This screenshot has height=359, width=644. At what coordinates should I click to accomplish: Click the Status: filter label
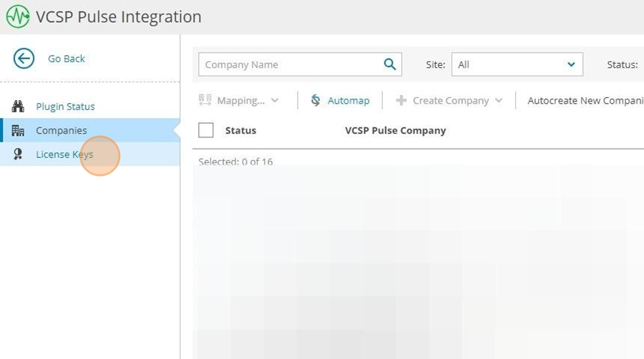click(x=623, y=65)
